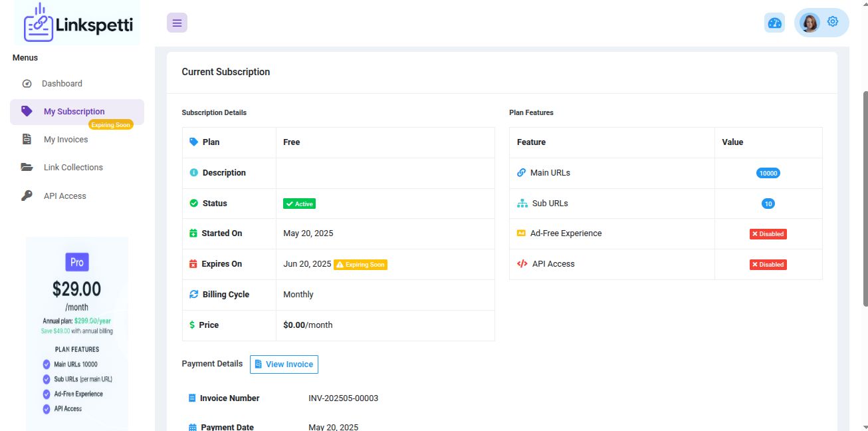This screenshot has width=868, height=431.
Task: Open Link Collections from the sidebar
Action: tap(73, 168)
